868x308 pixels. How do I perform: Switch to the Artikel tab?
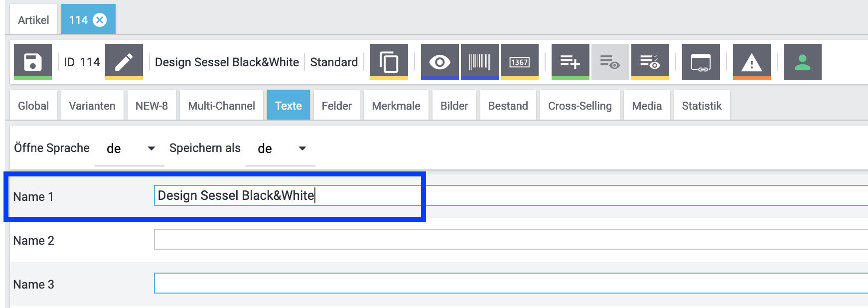[33, 20]
